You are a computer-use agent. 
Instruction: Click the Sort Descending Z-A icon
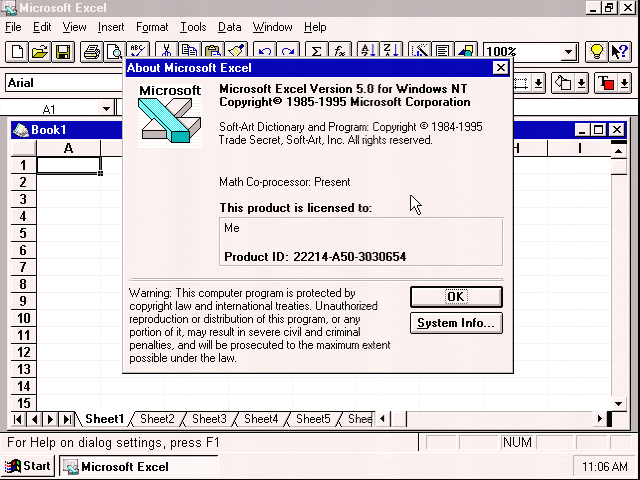[x=391, y=51]
